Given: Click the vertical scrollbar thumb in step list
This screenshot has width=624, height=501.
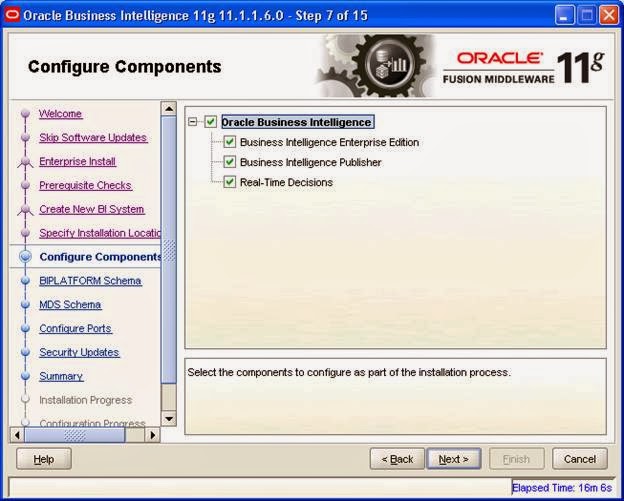Looking at the screenshot, I should coord(169,250).
